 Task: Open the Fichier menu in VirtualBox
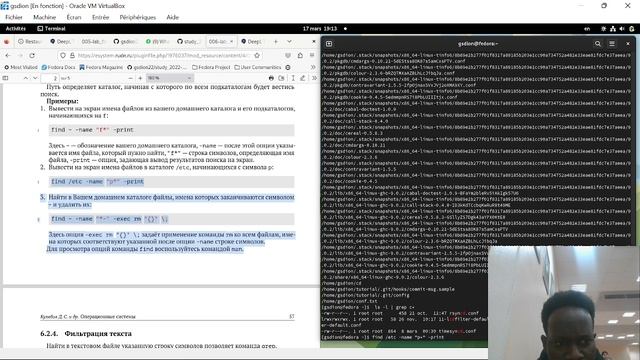coord(14,17)
